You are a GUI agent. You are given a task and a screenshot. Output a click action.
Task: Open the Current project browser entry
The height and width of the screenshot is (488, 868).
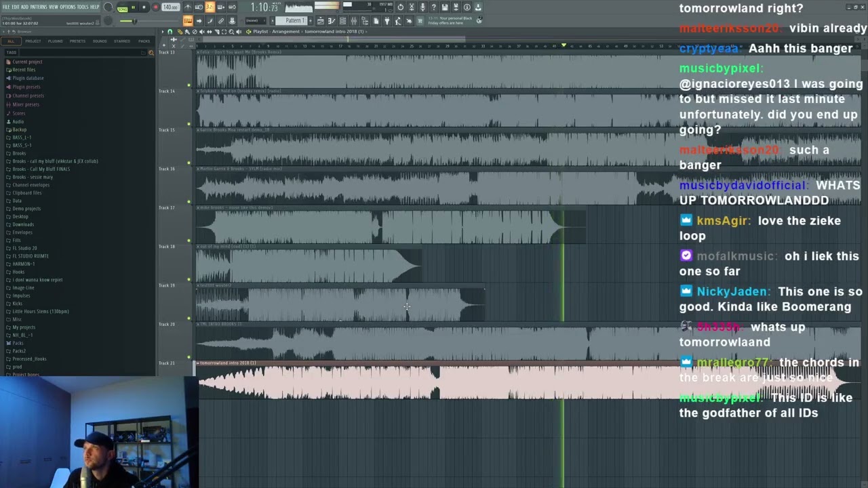pyautogui.click(x=27, y=62)
